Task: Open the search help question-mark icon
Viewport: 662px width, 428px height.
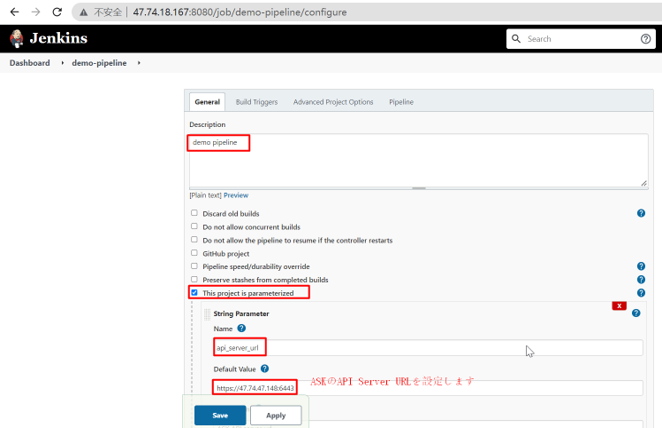Action: pyautogui.click(x=645, y=39)
